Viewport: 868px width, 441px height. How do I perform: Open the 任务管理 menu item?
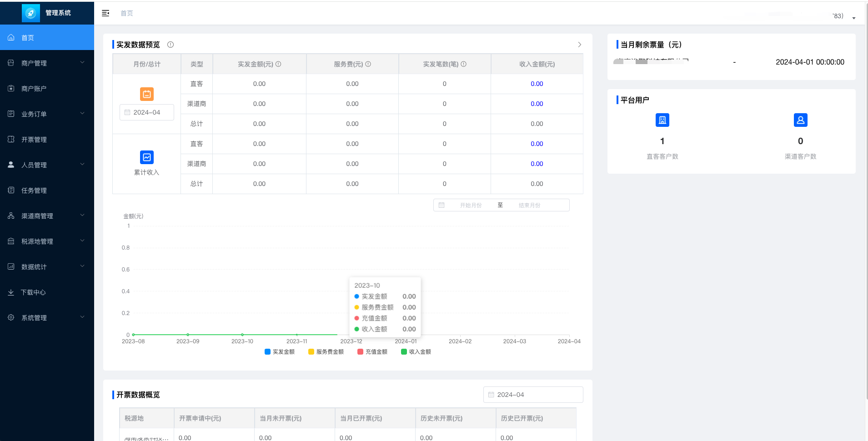(x=47, y=190)
